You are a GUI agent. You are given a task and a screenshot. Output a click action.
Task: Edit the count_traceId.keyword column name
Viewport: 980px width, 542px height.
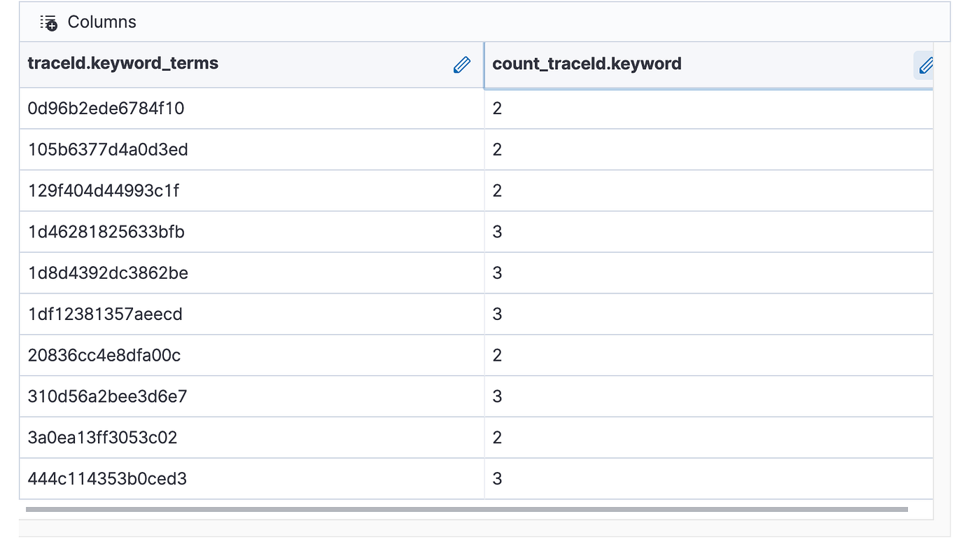pos(925,65)
